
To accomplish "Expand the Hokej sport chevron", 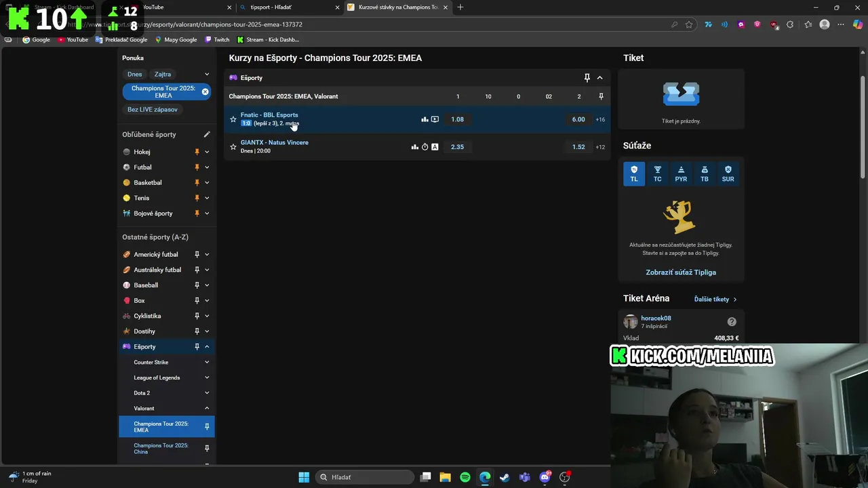I will (x=207, y=152).
